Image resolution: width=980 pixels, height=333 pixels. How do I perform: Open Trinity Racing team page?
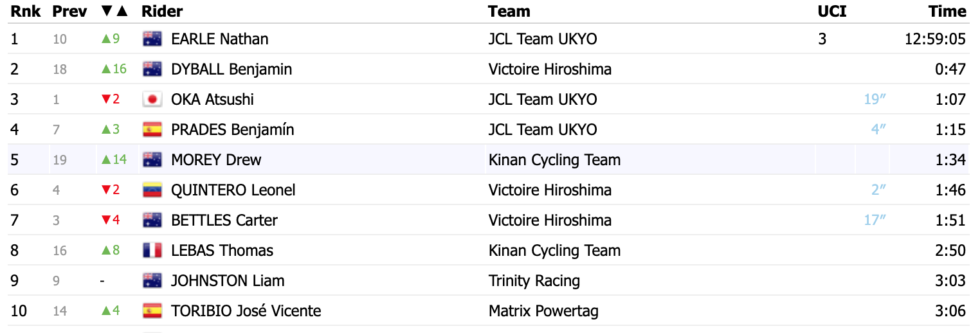(534, 280)
